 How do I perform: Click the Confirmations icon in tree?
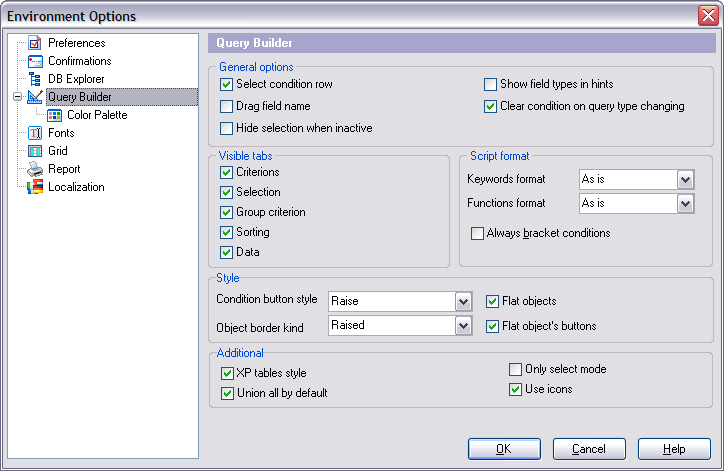pos(35,61)
